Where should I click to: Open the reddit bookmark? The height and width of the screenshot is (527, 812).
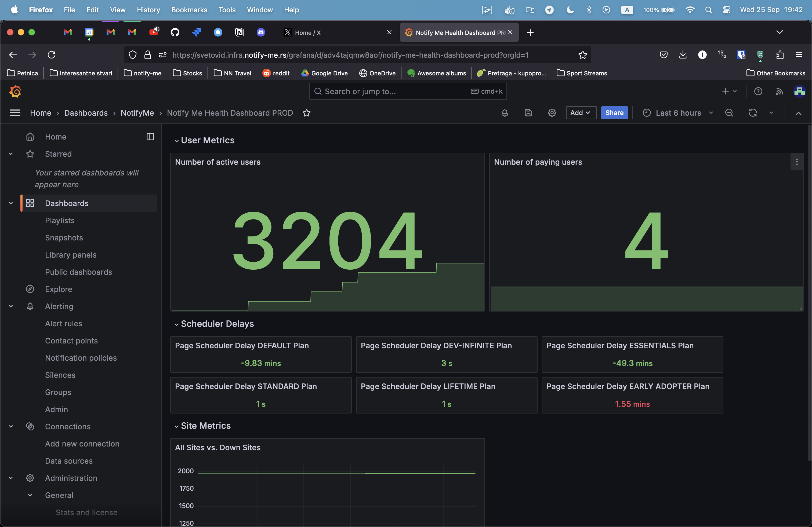point(276,73)
